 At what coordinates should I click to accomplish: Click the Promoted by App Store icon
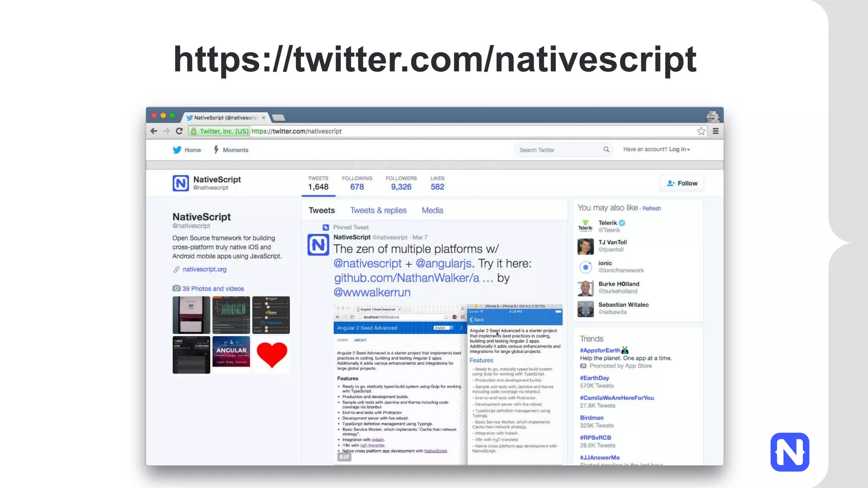tap(583, 366)
